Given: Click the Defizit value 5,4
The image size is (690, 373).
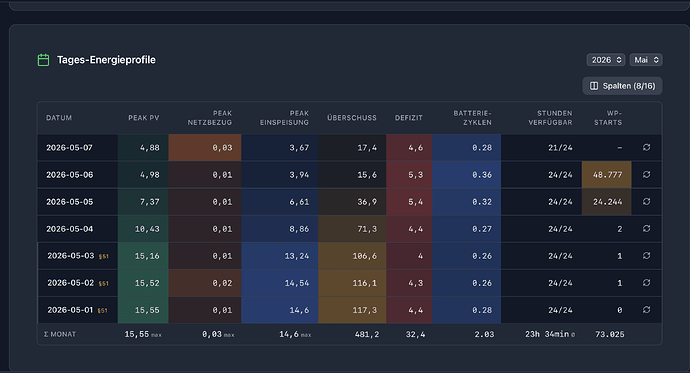Looking at the screenshot, I should (x=415, y=202).
